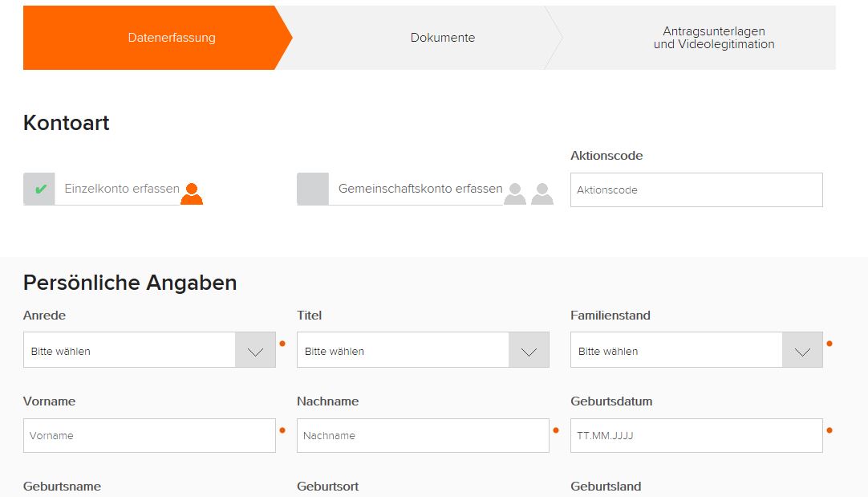Open the Titel dropdown

[x=423, y=349]
